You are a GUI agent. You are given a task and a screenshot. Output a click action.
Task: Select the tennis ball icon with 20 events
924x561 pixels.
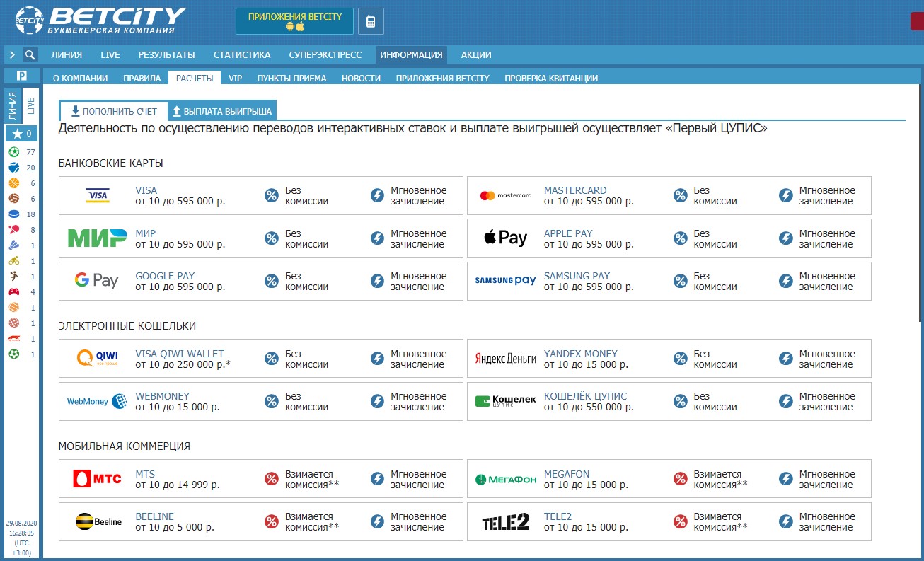click(14, 168)
